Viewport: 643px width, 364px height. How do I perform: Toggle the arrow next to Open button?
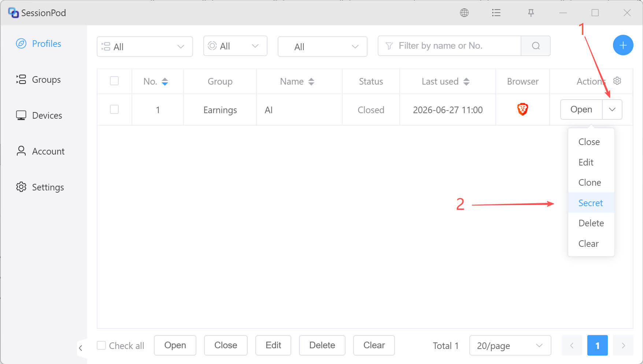(x=612, y=109)
